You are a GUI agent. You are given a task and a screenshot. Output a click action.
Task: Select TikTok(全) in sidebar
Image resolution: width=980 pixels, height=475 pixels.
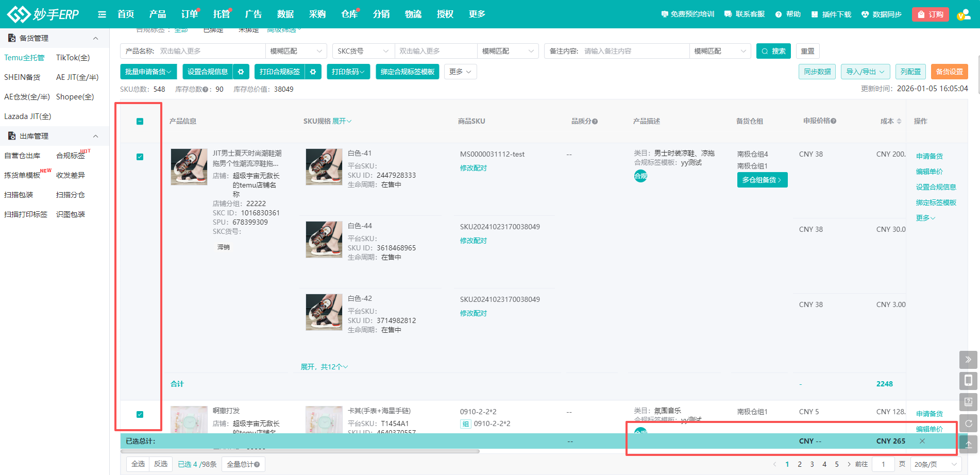[x=73, y=58]
